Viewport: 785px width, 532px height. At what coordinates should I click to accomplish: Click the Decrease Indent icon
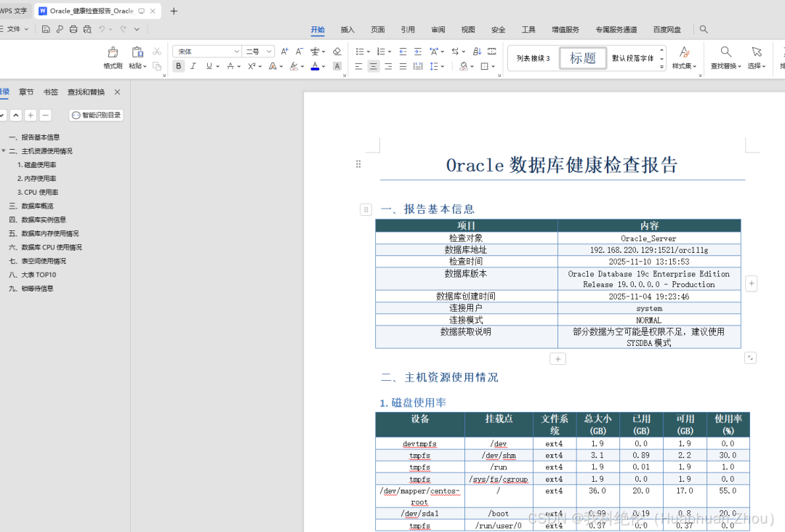point(403,52)
